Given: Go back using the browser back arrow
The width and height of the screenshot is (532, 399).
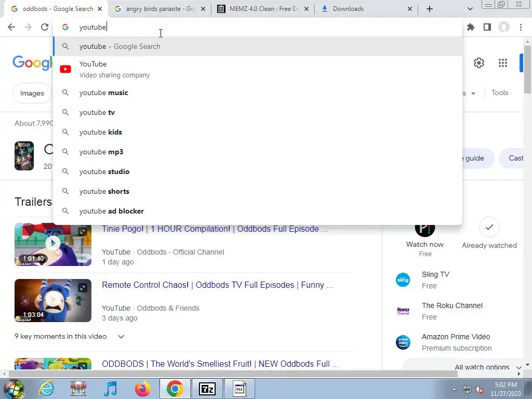Looking at the screenshot, I should tap(11, 27).
